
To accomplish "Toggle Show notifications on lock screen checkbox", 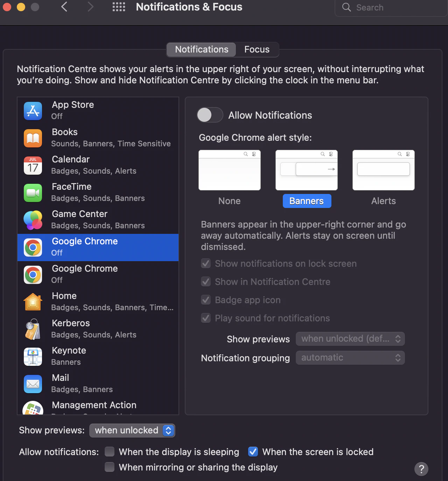I will (206, 263).
